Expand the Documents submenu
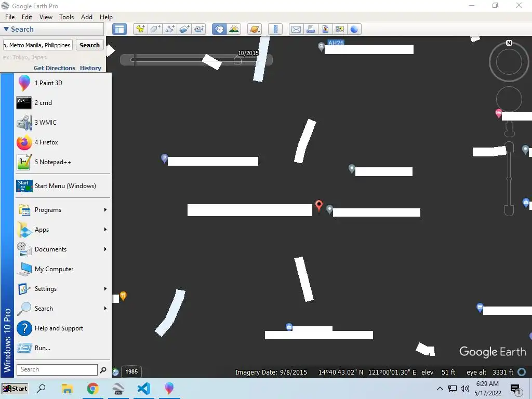The image size is (532, 399). click(x=63, y=249)
